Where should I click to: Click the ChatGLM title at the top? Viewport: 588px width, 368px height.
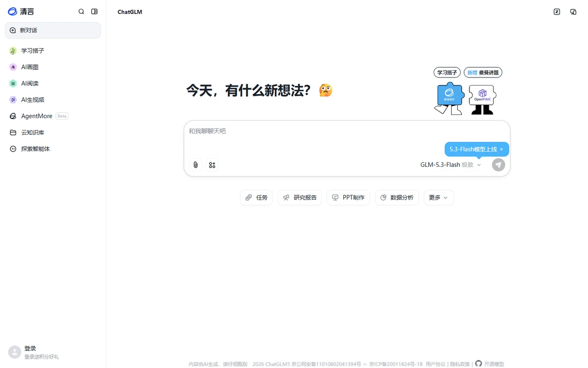[130, 12]
